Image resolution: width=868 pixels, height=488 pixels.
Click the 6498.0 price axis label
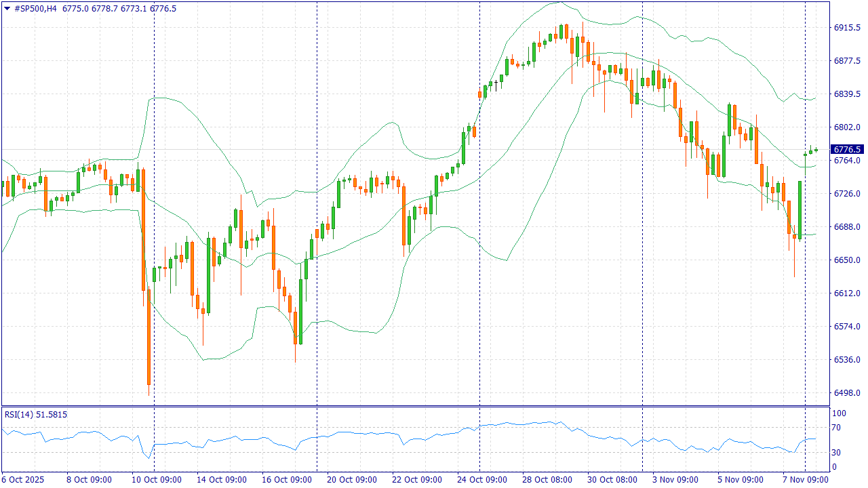[847, 393]
